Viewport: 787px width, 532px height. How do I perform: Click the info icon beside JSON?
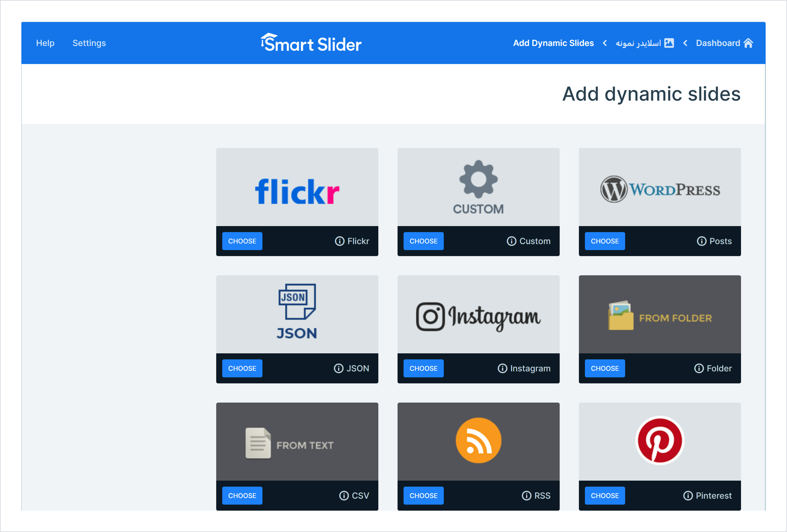[338, 369]
